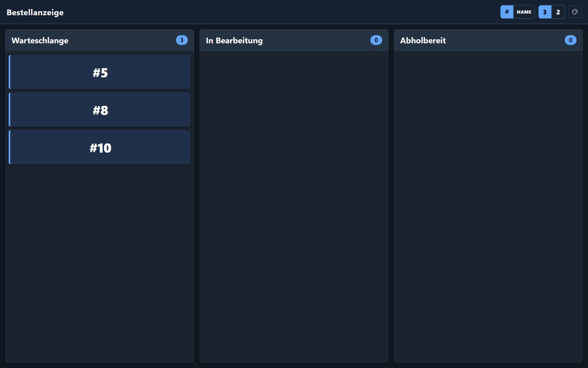Select order card #5 in Warteschlange
Screen dimensions: 588x368
tap(100, 72)
